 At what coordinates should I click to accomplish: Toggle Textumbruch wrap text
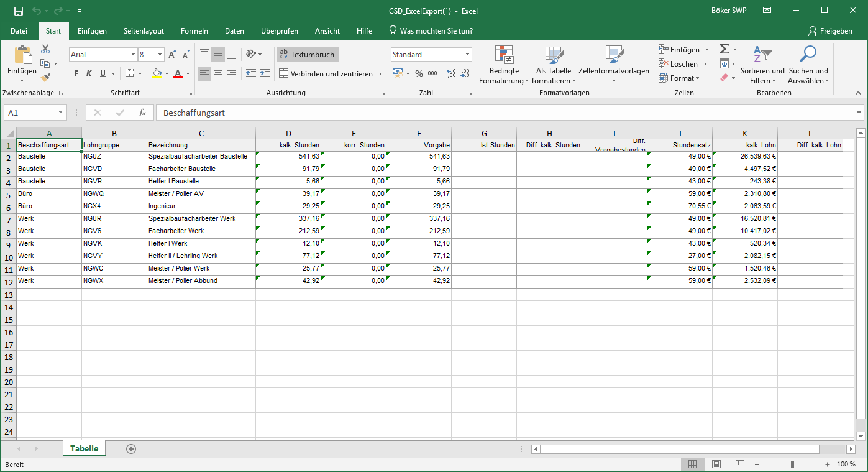coord(308,55)
